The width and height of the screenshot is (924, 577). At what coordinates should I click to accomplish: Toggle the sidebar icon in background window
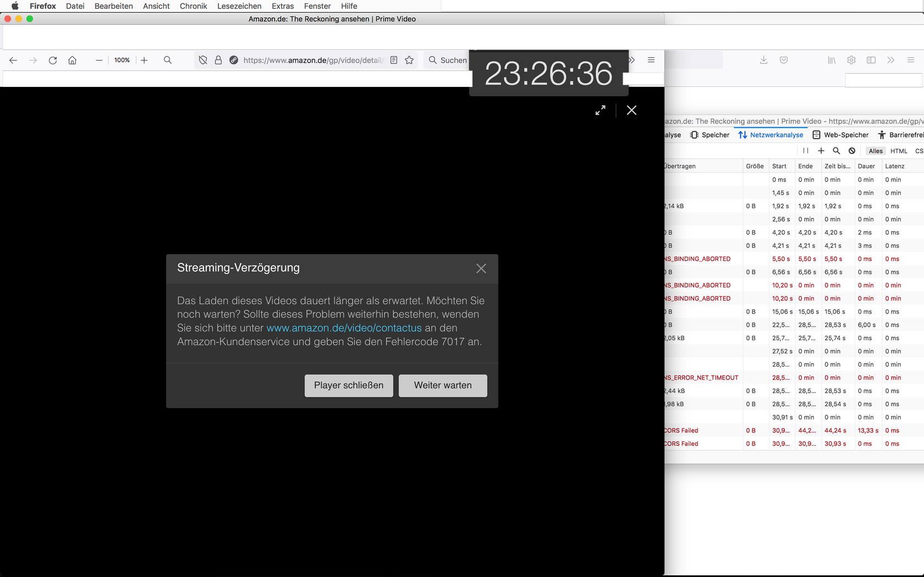(x=871, y=60)
